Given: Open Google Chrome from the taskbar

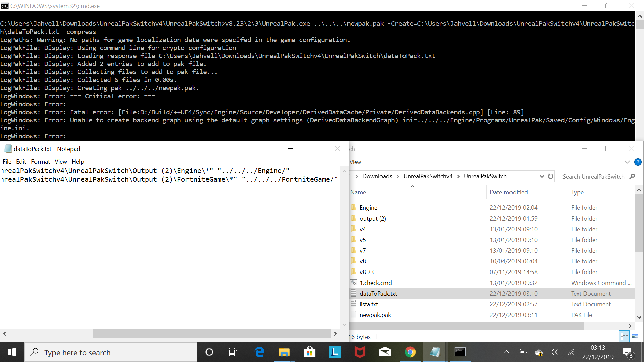Looking at the screenshot, I should 410,352.
